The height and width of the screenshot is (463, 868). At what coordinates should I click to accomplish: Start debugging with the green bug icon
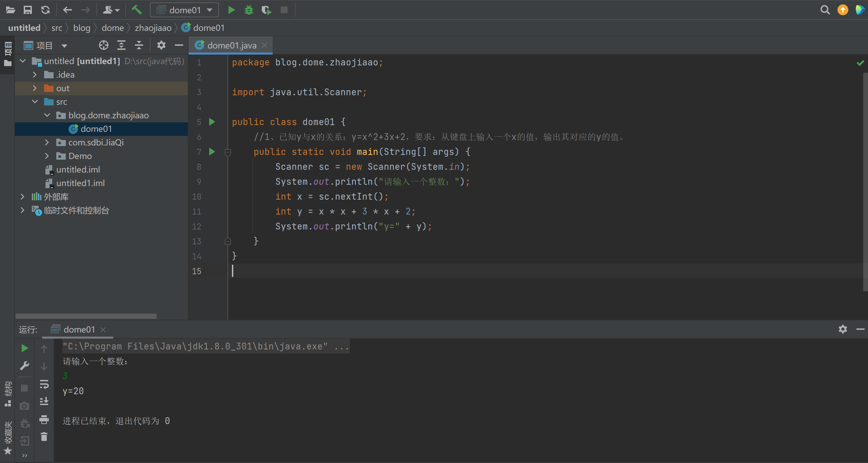pyautogui.click(x=249, y=10)
